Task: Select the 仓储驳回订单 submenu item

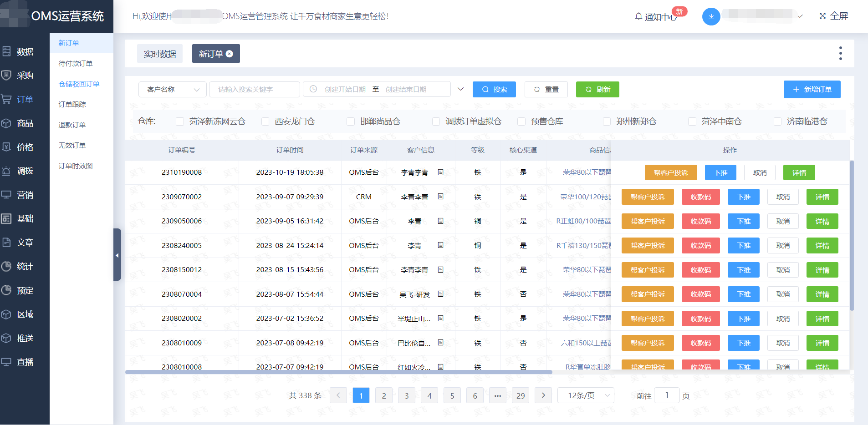Action: point(82,84)
